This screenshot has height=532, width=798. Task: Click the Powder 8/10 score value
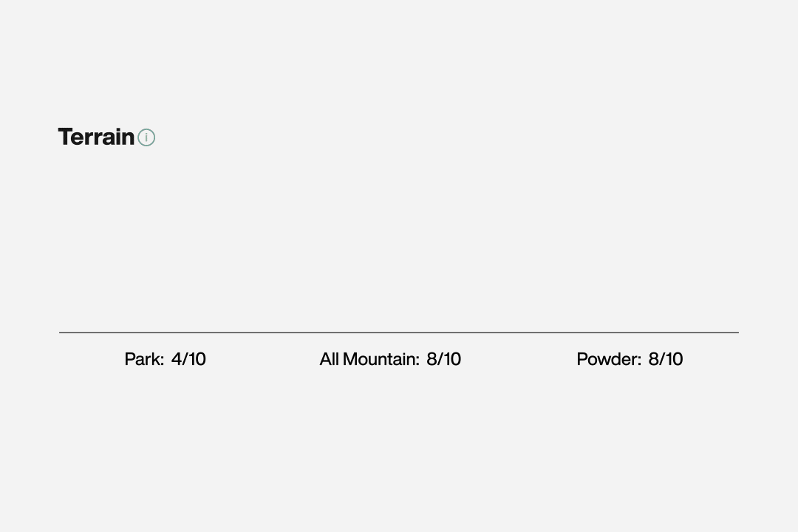click(666, 359)
